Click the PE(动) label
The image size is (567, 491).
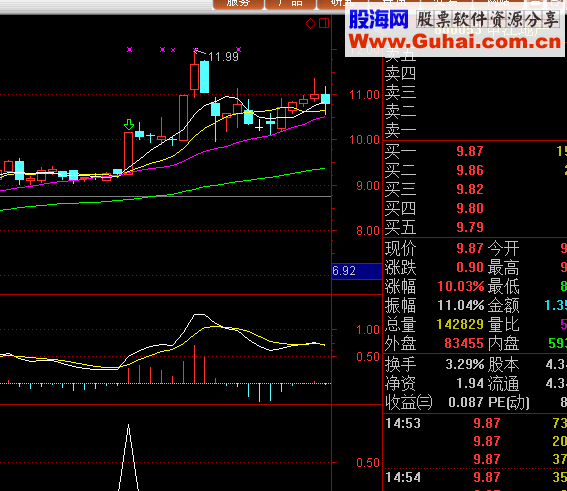508,402
